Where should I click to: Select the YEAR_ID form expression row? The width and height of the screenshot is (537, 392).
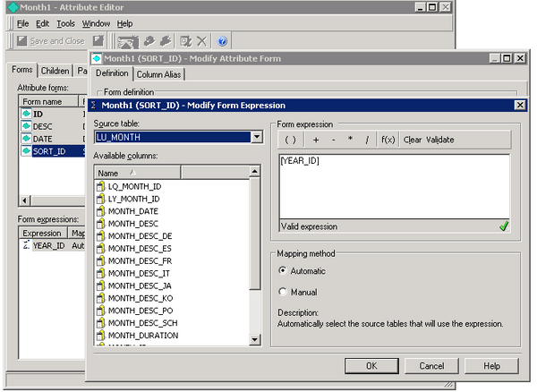(x=52, y=245)
